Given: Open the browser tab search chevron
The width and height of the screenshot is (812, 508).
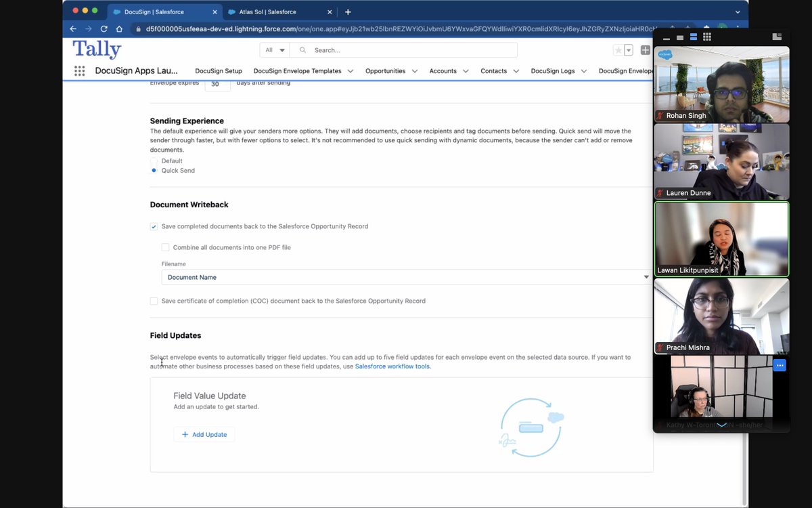Looking at the screenshot, I should [738, 12].
